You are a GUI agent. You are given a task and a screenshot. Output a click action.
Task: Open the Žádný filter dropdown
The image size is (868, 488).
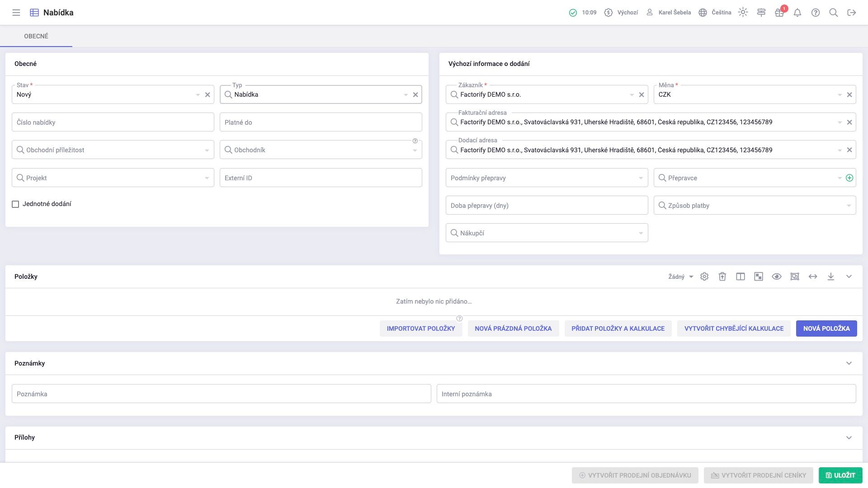tap(680, 277)
